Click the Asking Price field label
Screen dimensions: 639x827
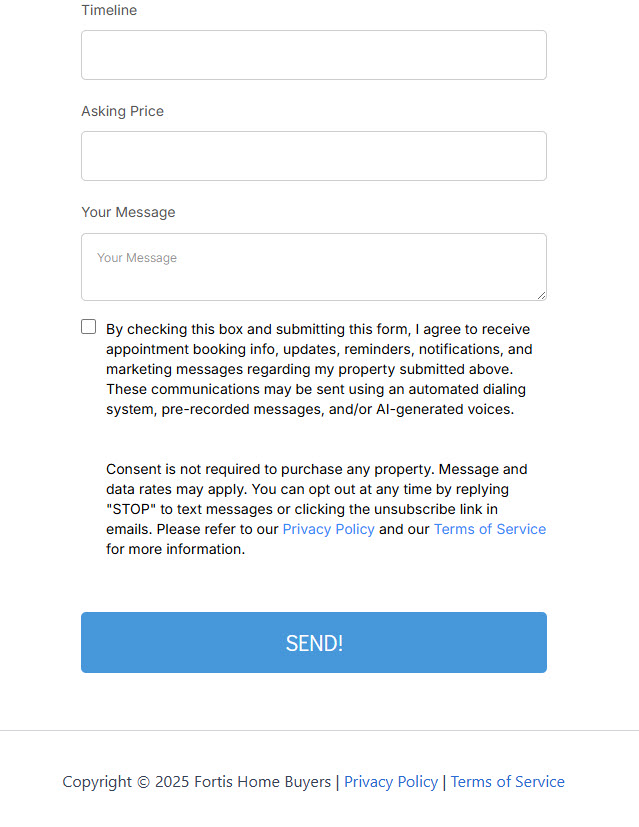pyautogui.click(x=122, y=111)
